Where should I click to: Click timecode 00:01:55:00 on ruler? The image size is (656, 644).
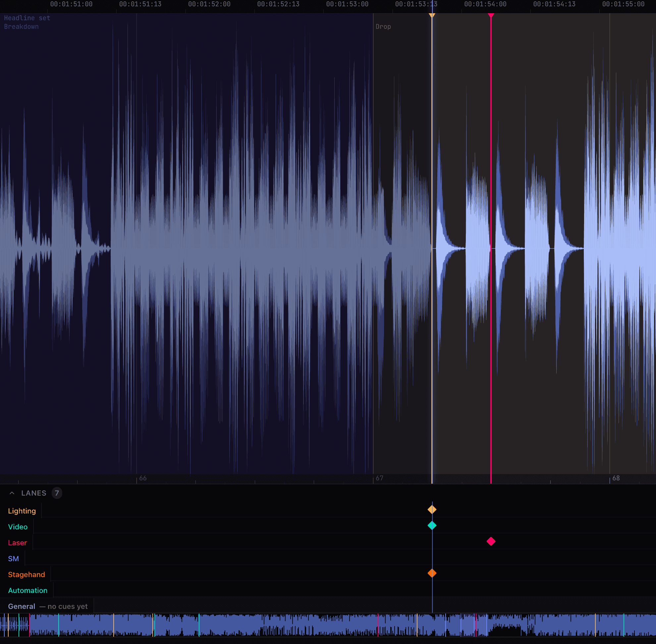[x=623, y=4]
